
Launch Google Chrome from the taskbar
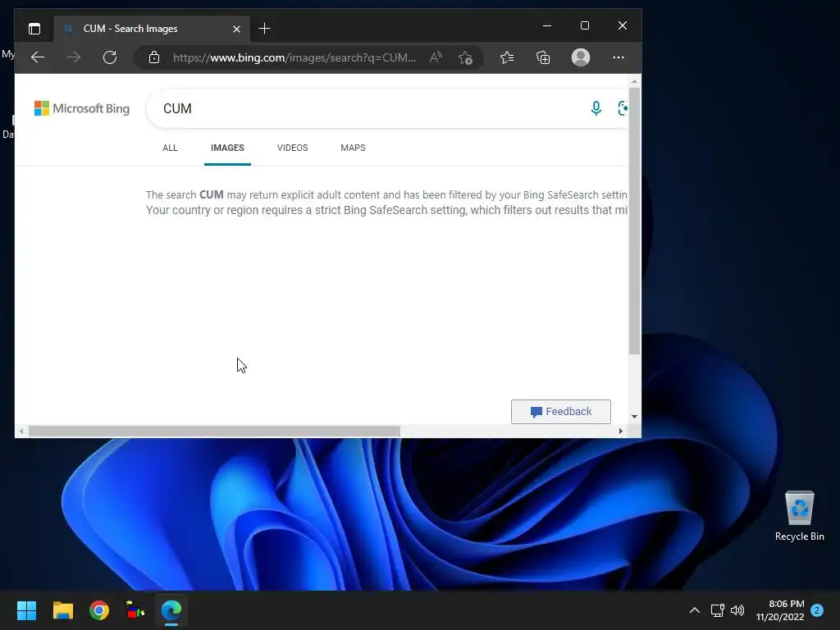click(x=99, y=610)
